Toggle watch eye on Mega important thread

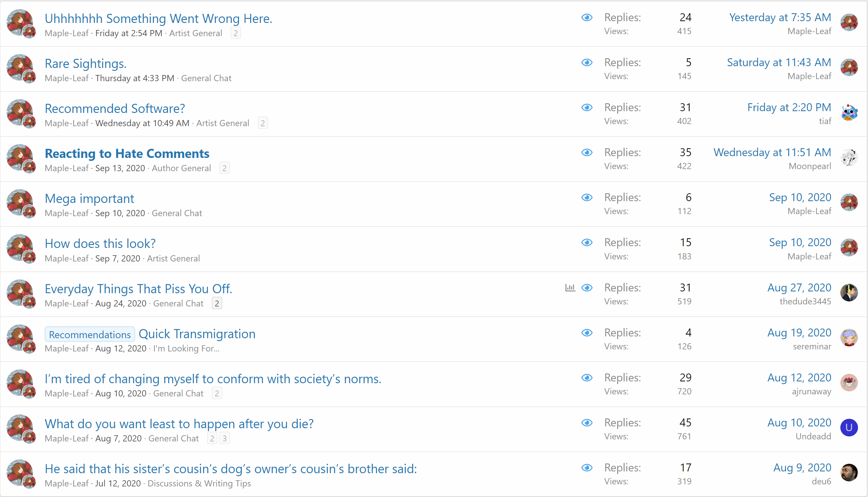[x=587, y=198]
